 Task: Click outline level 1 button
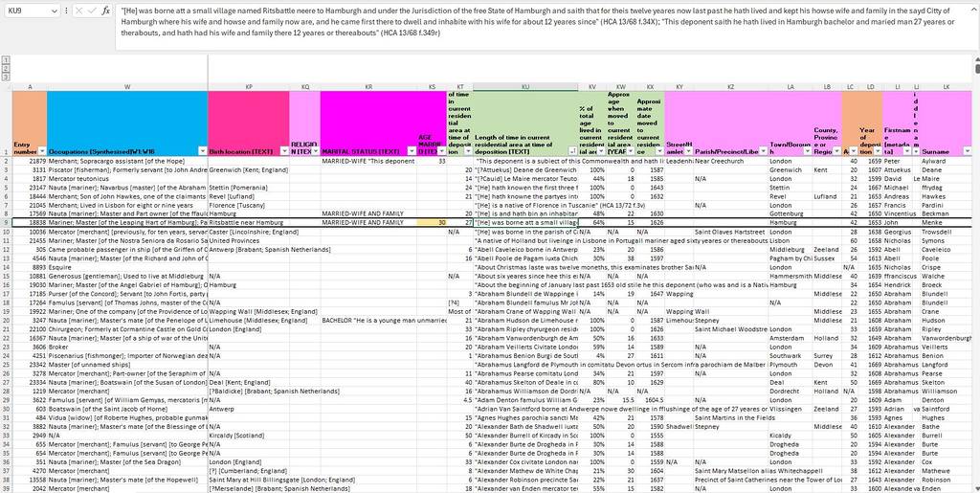[5, 59]
